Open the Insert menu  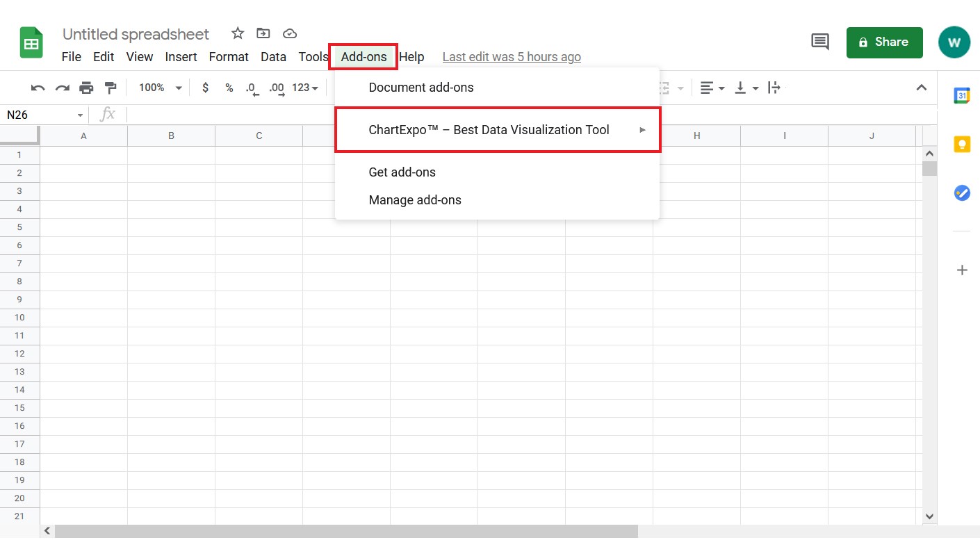click(181, 57)
